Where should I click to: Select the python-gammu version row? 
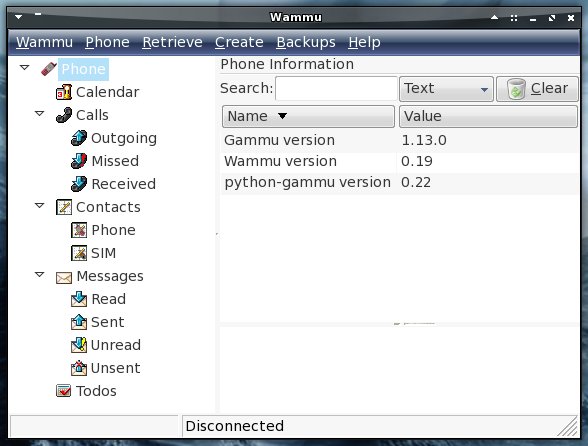(399, 183)
